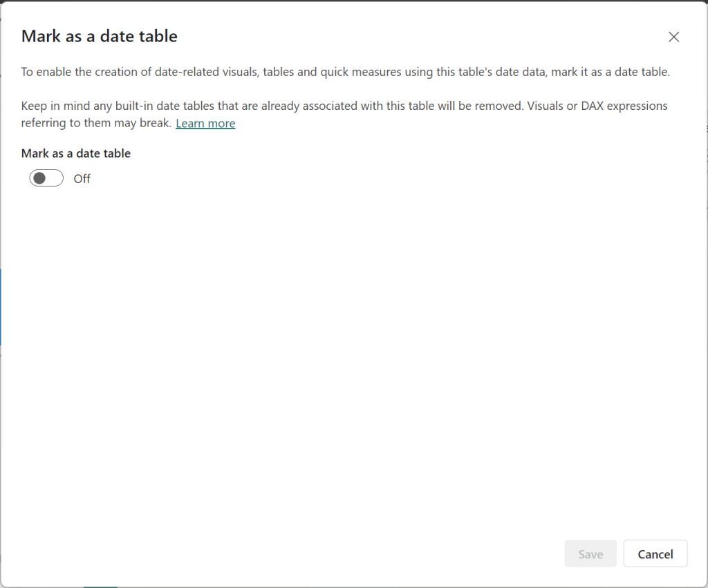Select the text 'Visuals or DAX expressions'
Image resolution: width=708 pixels, height=588 pixels.
(x=599, y=106)
